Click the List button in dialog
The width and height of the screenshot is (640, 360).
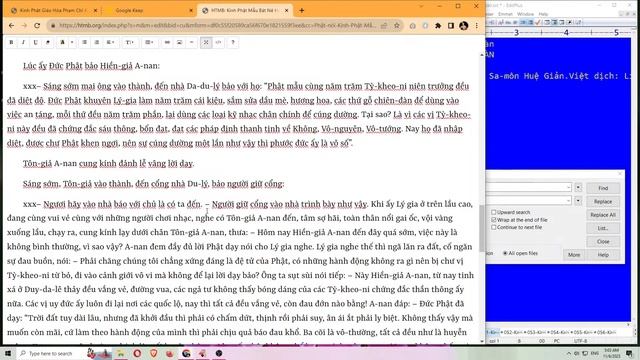pyautogui.click(x=603, y=228)
